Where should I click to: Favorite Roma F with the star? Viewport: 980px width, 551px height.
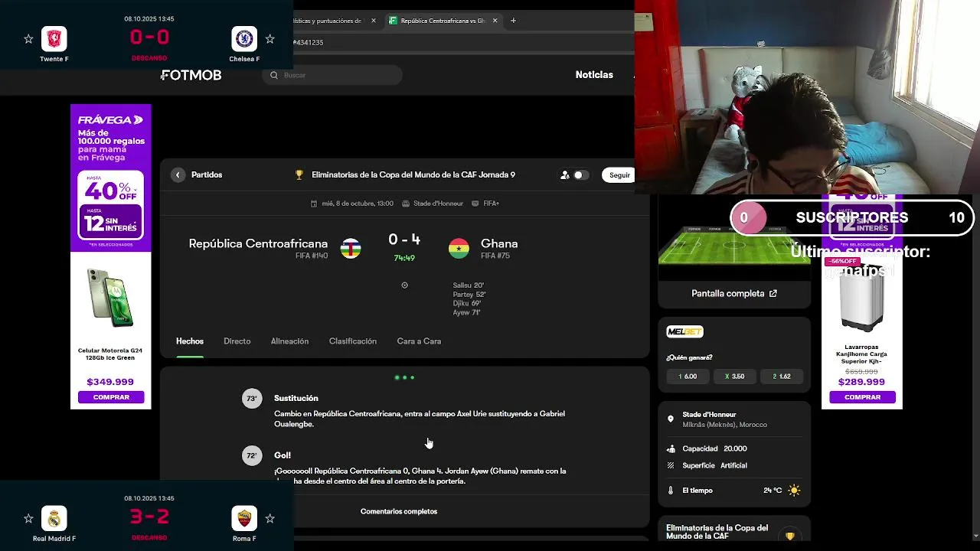pos(269,518)
